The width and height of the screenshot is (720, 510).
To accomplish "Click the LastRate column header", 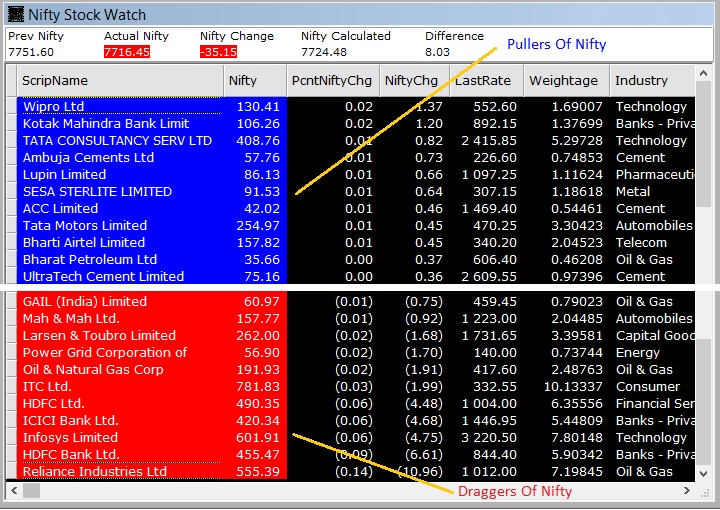I will click(483, 81).
